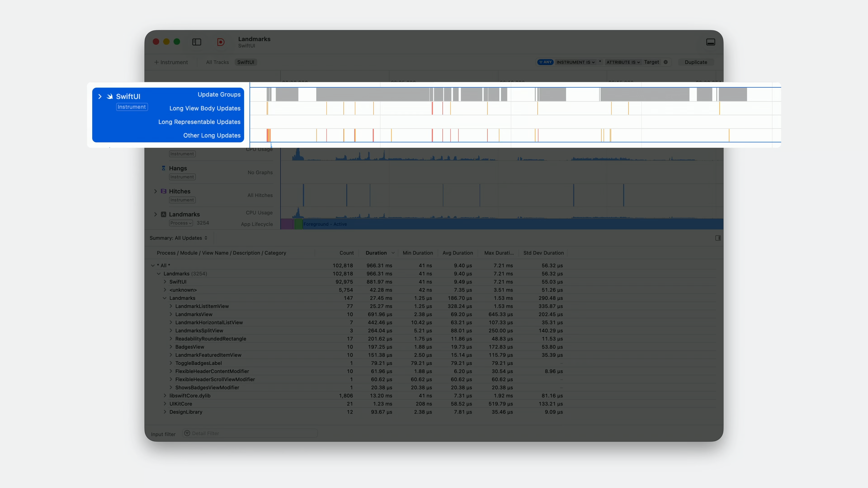
Task: Click the Hitches instrument icon
Action: point(163,191)
